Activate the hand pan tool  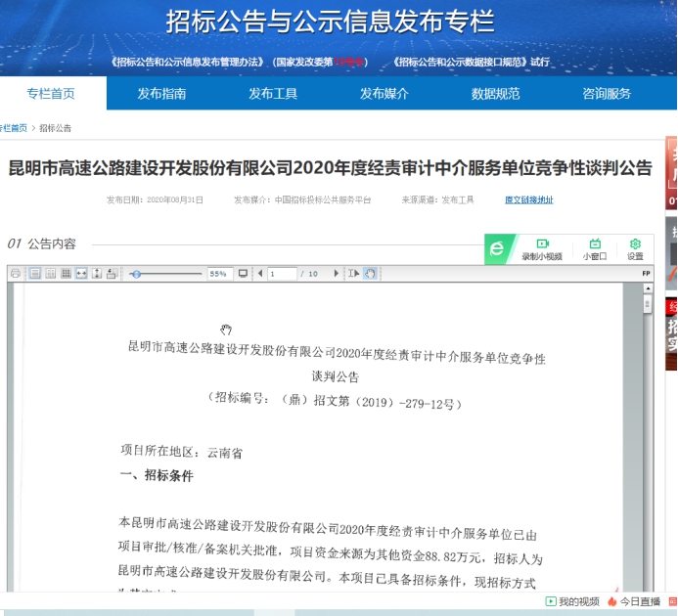coord(371,274)
